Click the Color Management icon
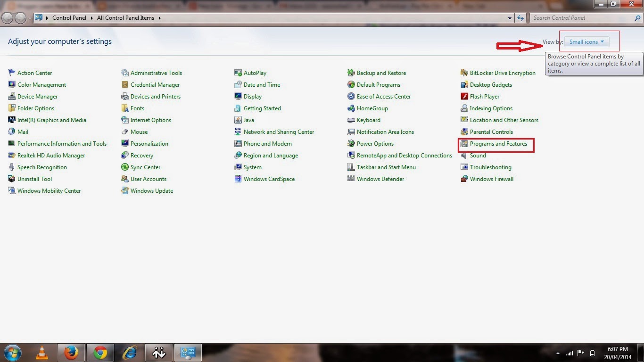Viewport: 644px width, 362px height. tap(12, 84)
